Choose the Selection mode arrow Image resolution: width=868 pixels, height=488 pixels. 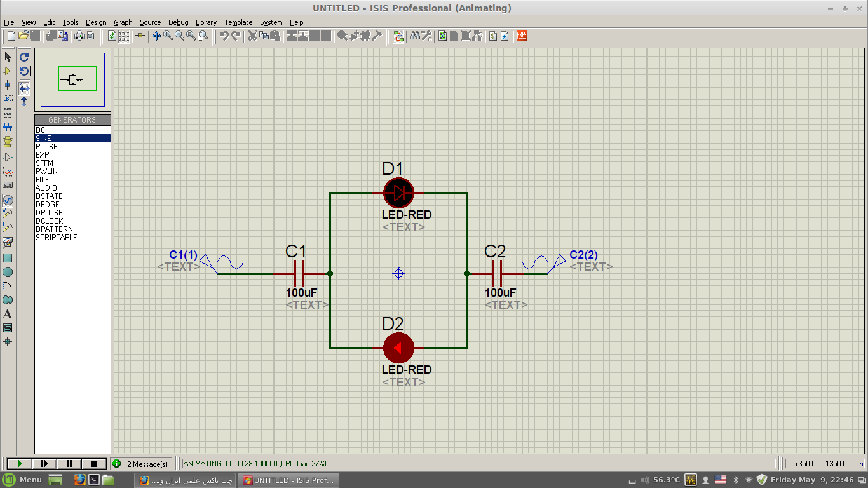click(x=8, y=57)
